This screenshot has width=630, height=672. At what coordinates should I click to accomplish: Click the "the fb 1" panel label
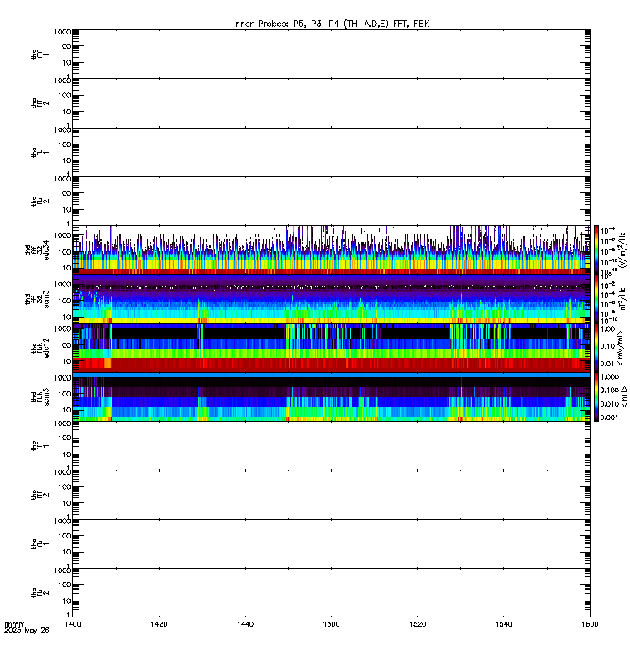coord(39,543)
